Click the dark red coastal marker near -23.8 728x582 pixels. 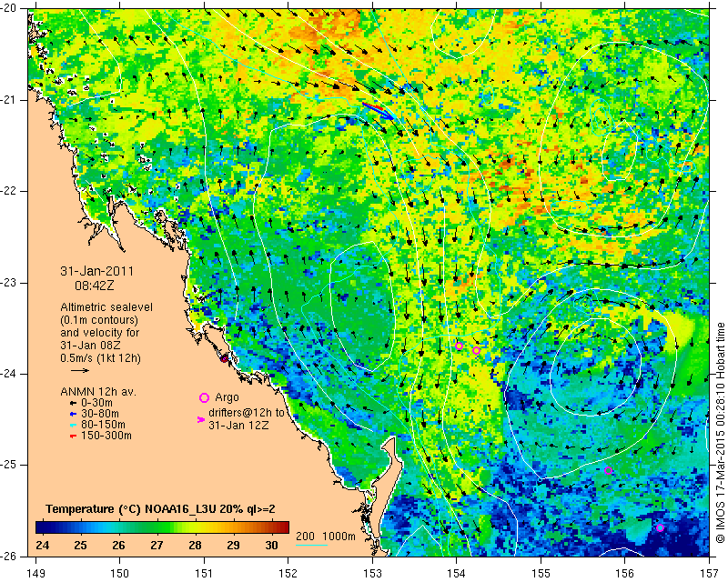[224, 358]
